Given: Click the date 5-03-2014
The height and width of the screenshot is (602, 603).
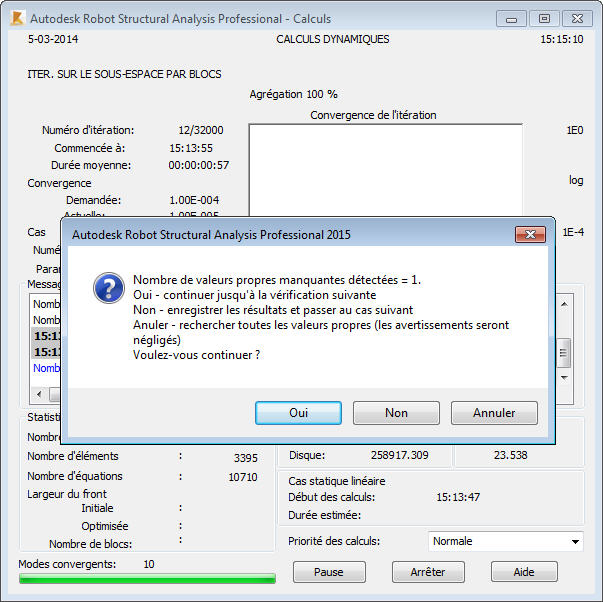Looking at the screenshot, I should point(53,39).
